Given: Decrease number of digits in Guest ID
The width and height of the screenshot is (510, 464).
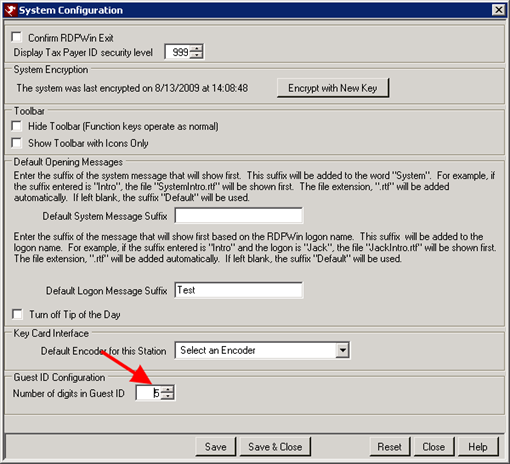Looking at the screenshot, I should [x=167, y=396].
